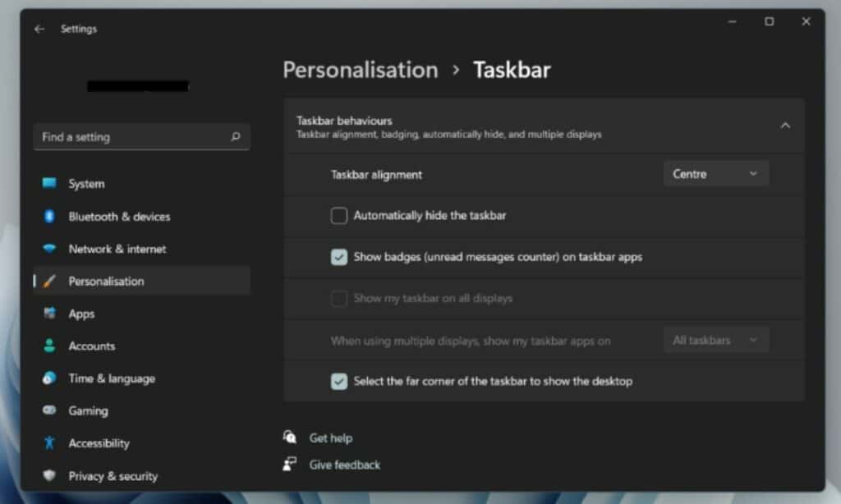
Task: Maximize the Settings window
Action: (769, 21)
